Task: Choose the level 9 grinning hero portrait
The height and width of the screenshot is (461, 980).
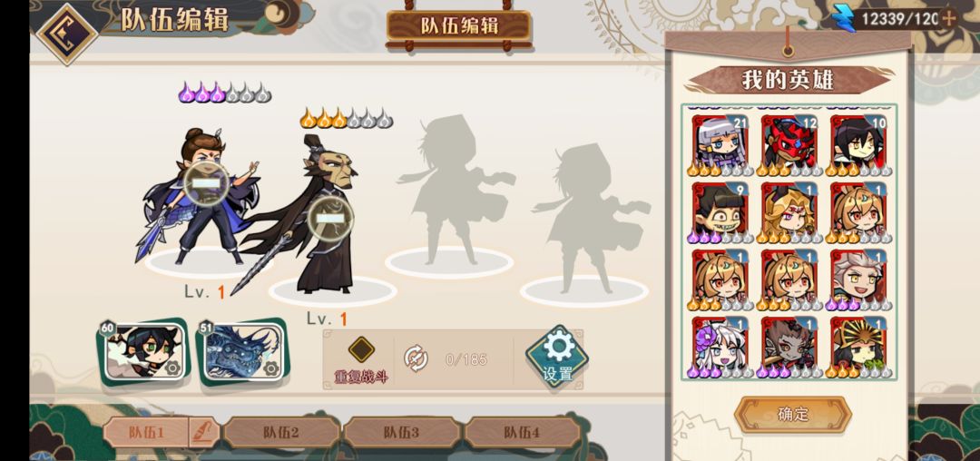Action: 720,213
